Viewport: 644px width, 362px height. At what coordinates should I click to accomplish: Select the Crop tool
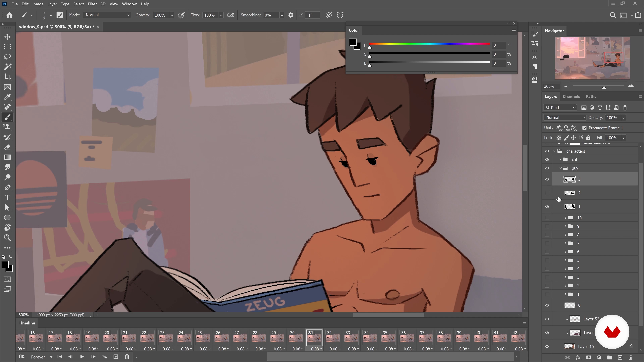(8, 77)
